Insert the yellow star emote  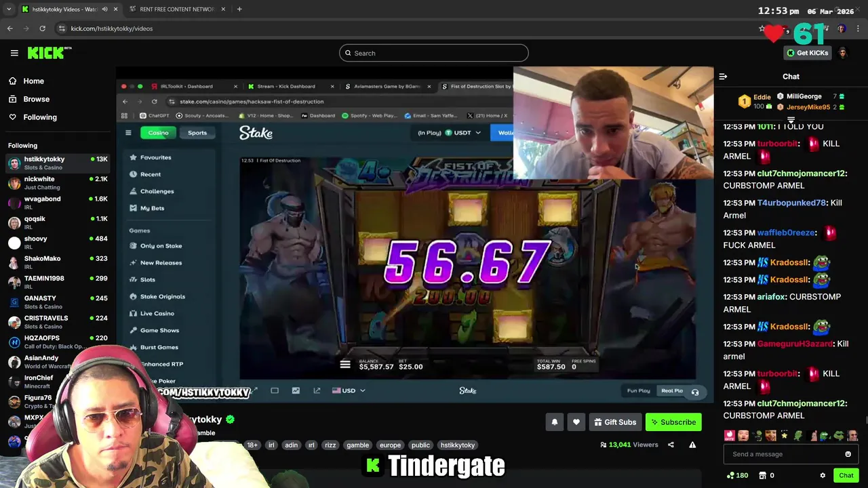click(785, 436)
